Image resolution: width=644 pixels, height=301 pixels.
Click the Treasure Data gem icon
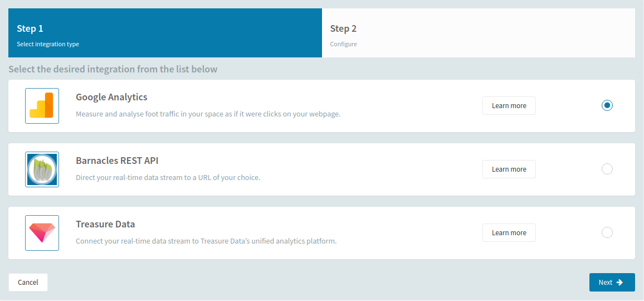click(42, 233)
